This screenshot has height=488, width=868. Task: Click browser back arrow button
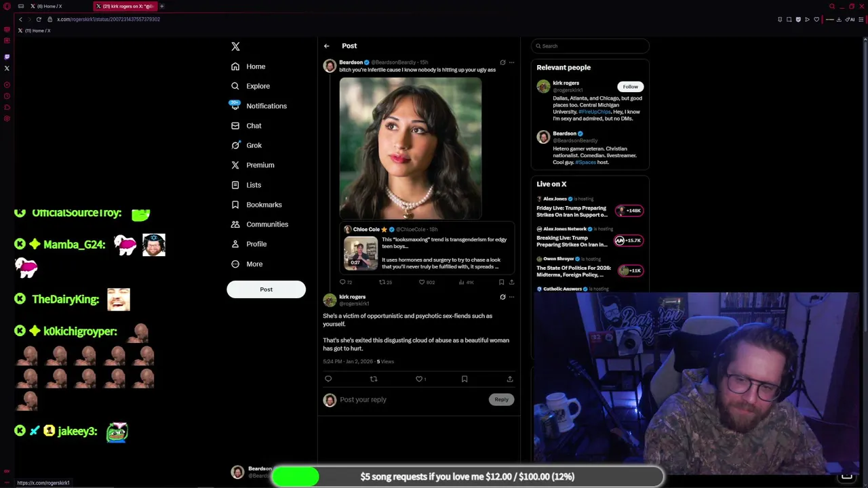click(x=20, y=20)
